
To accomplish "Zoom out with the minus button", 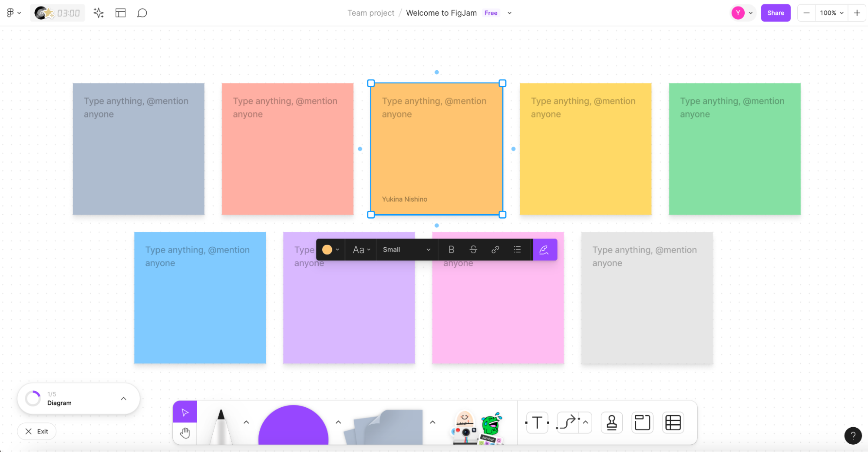I will point(806,13).
